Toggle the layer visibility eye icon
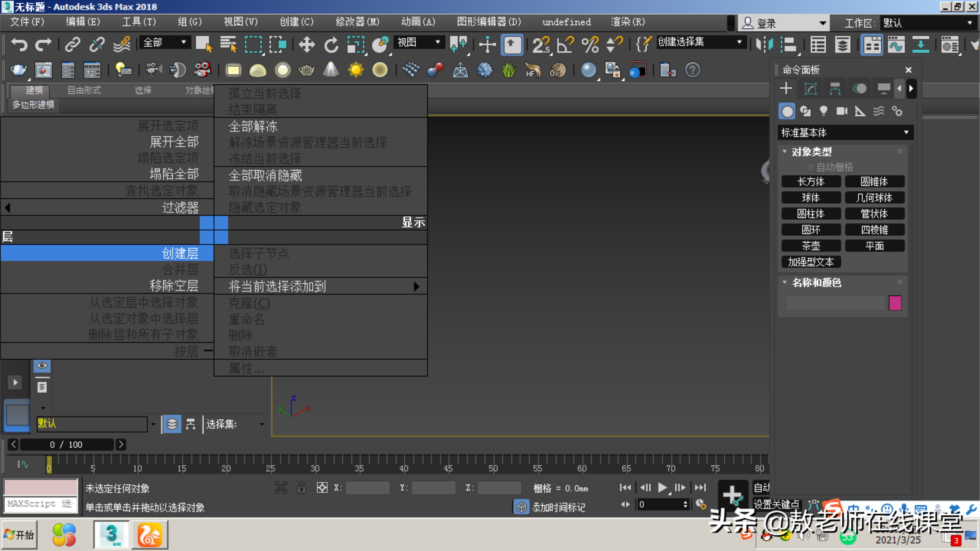Image resolution: width=980 pixels, height=551 pixels. click(42, 366)
